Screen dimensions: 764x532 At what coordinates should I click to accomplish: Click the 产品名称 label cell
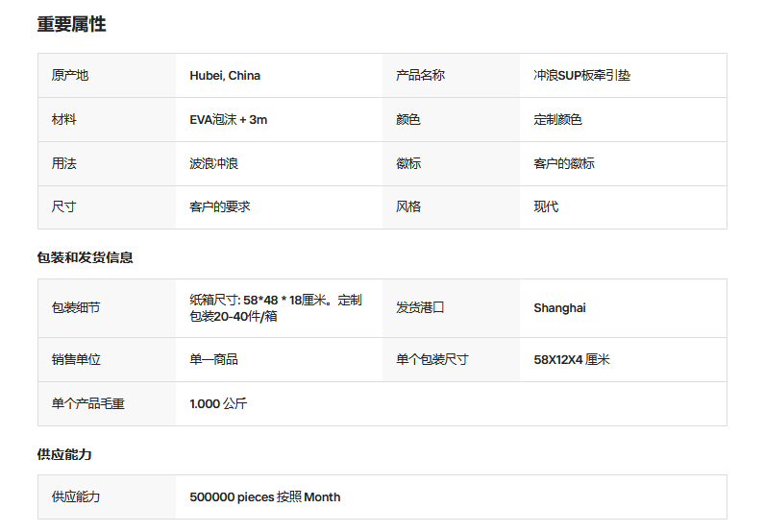451,76
